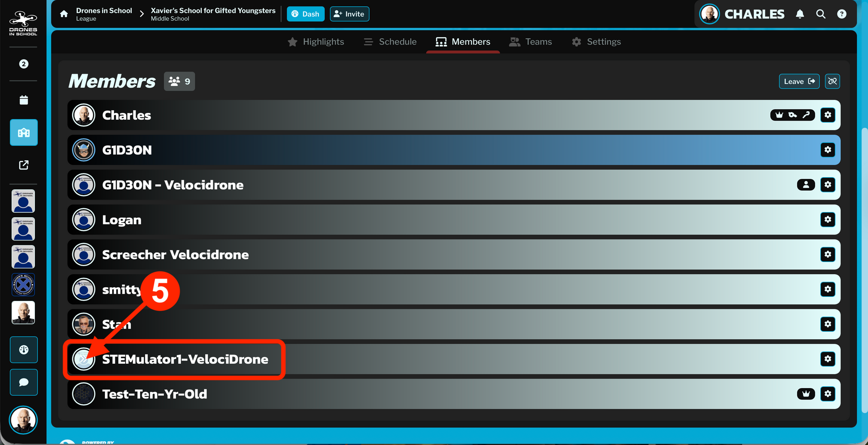This screenshot has width=868, height=445.
Task: Open settings gear on the G1D3ON row
Action: (828, 150)
